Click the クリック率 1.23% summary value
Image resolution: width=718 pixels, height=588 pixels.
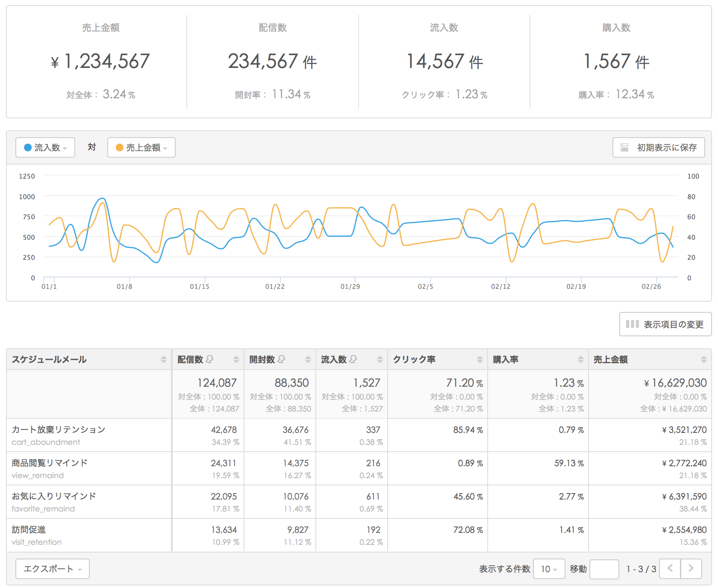point(471,94)
